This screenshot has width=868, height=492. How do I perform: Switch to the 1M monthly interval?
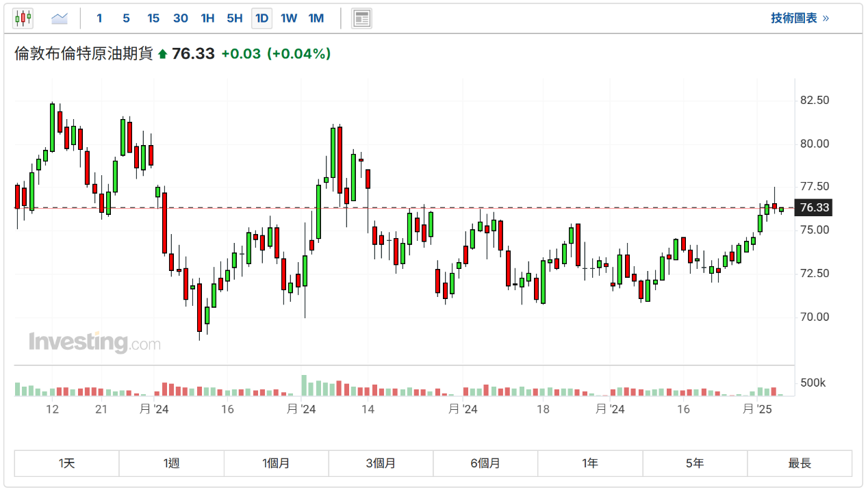click(x=316, y=18)
